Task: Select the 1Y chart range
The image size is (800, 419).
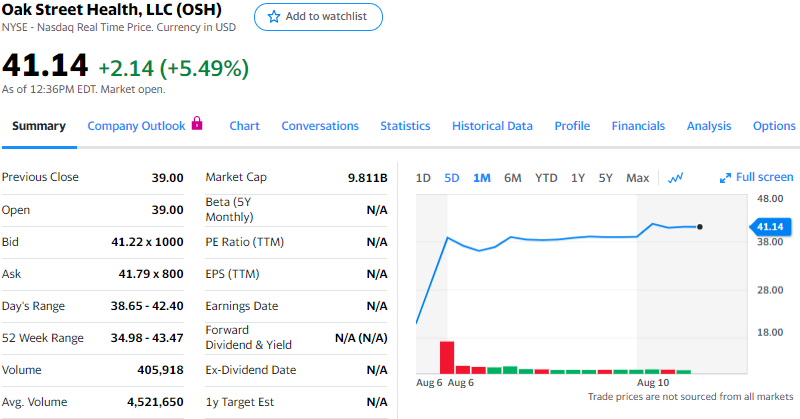Action: [578, 178]
